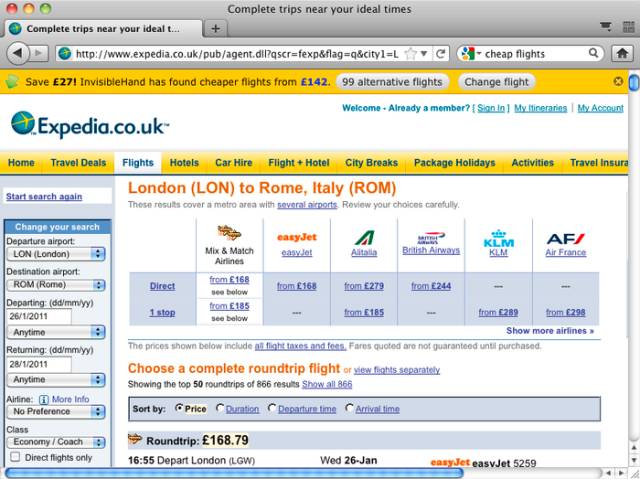Open the My Itineraries link
Viewport: 640px width, 479px height.
pos(540,108)
